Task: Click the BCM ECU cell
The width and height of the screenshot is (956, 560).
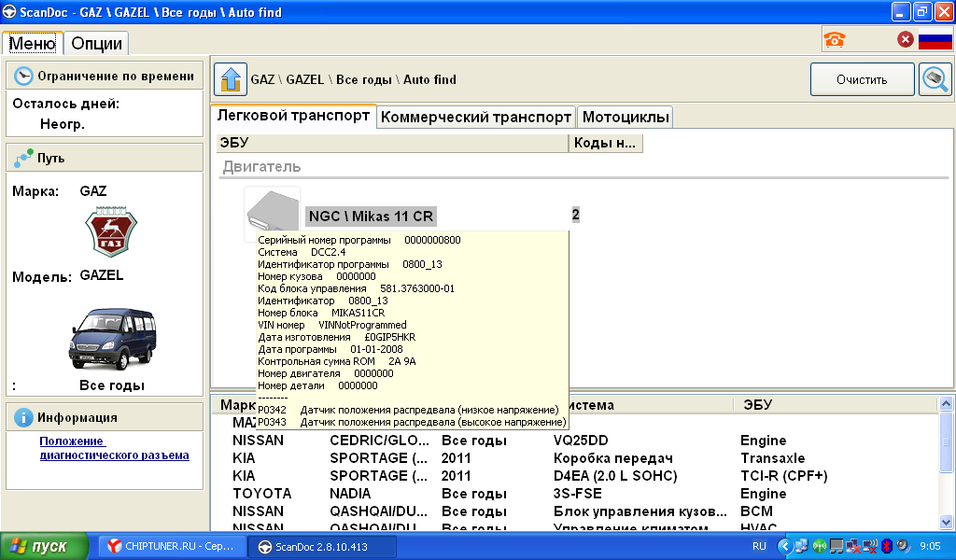Action: [x=756, y=511]
